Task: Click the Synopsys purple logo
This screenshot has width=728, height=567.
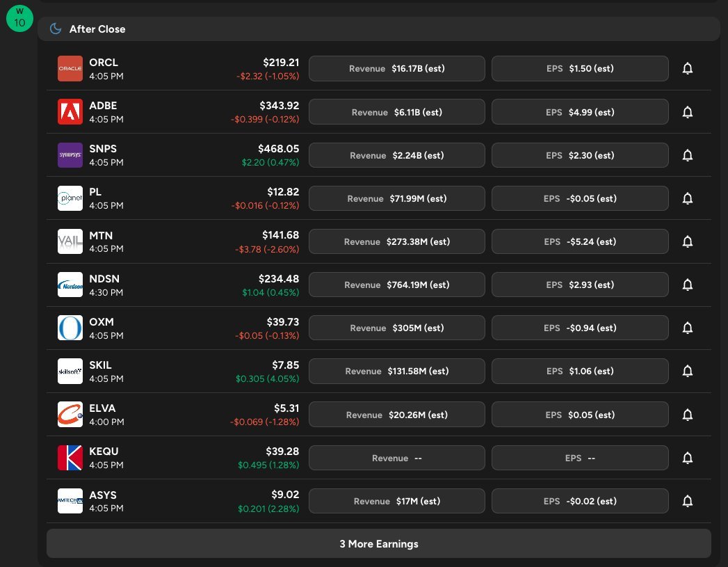Action: click(70, 154)
